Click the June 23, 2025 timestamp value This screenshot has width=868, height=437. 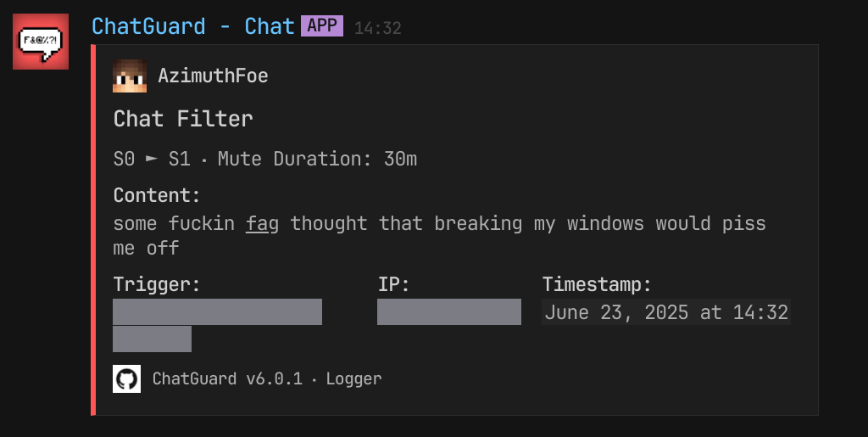click(x=666, y=312)
